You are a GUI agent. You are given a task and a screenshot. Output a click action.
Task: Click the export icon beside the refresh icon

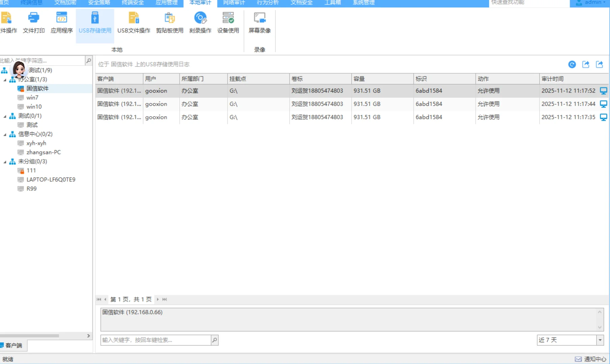click(x=586, y=64)
